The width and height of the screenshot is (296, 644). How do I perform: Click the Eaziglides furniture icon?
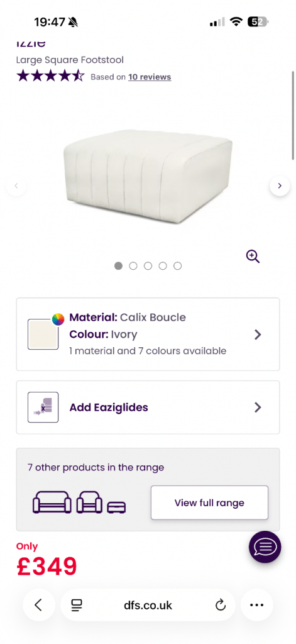[43, 407]
